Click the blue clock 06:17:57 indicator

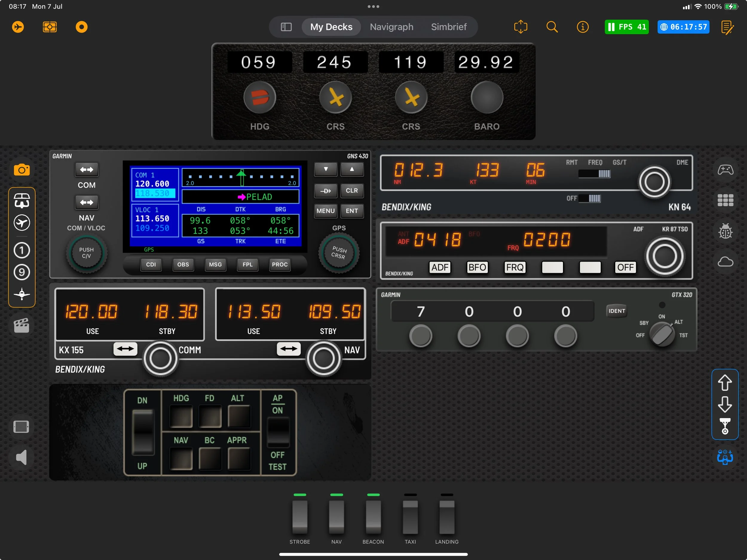(x=684, y=27)
